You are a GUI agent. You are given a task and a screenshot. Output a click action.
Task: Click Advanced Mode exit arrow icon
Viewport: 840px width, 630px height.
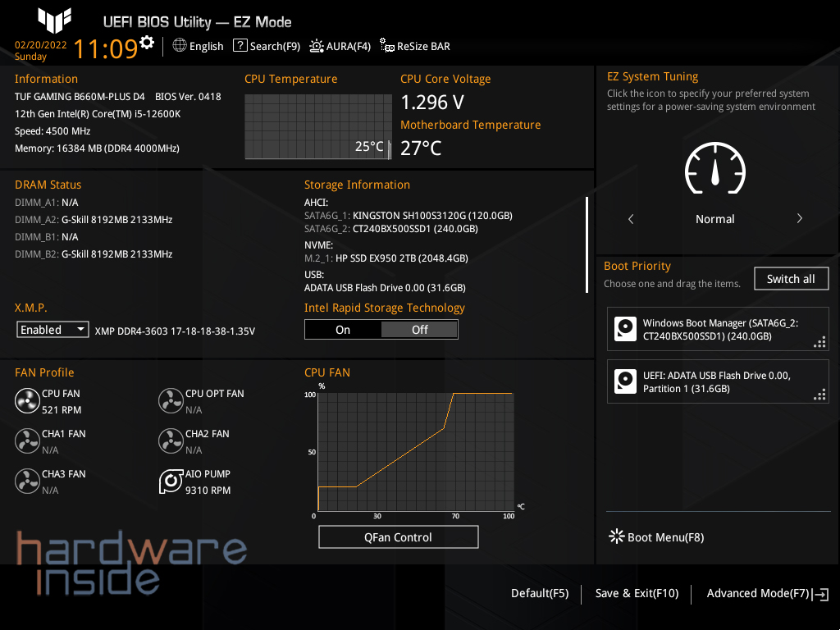[820, 594]
